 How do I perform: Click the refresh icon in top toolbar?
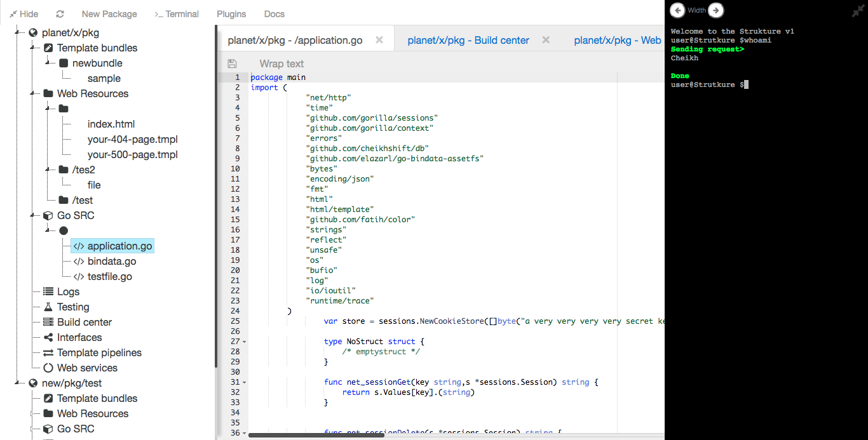point(60,14)
